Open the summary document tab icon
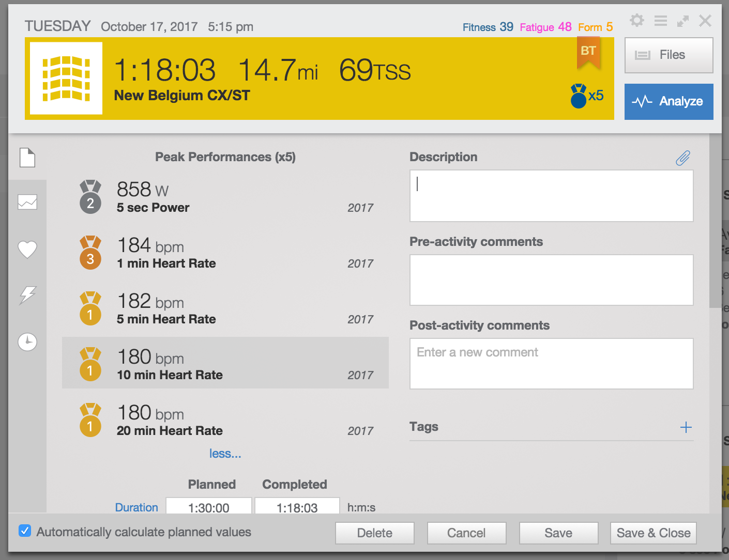The image size is (729, 560). pos(27,158)
